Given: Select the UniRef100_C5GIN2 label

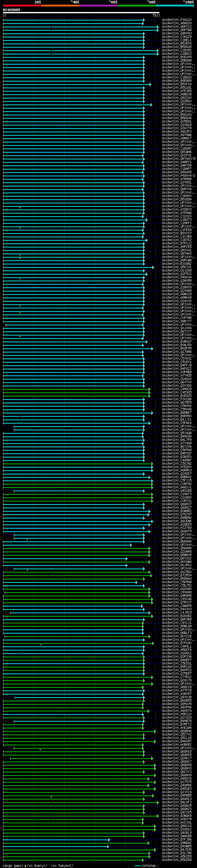Looking at the screenshot, I should [177, 463].
